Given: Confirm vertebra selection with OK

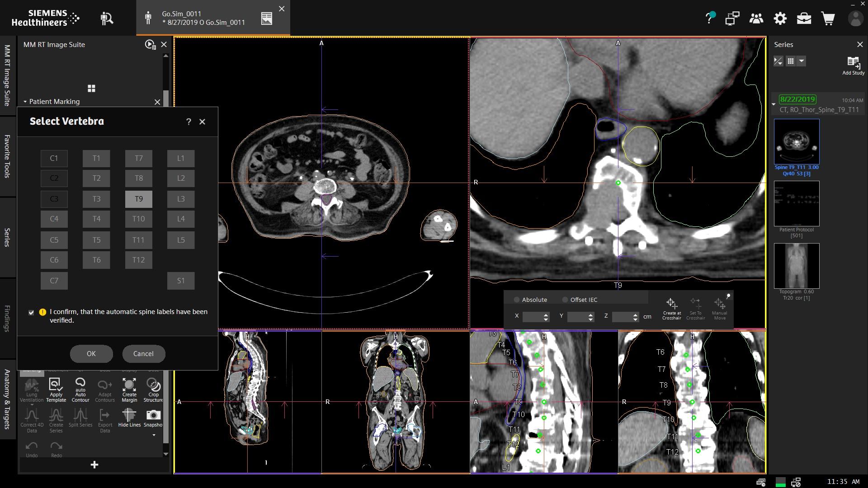Looking at the screenshot, I should tap(91, 354).
